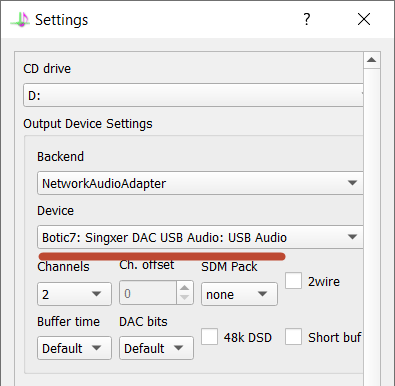Expand the Device dropdown with Botic7 Singxer
Viewport: 395px width, 386px height.
pos(200,237)
